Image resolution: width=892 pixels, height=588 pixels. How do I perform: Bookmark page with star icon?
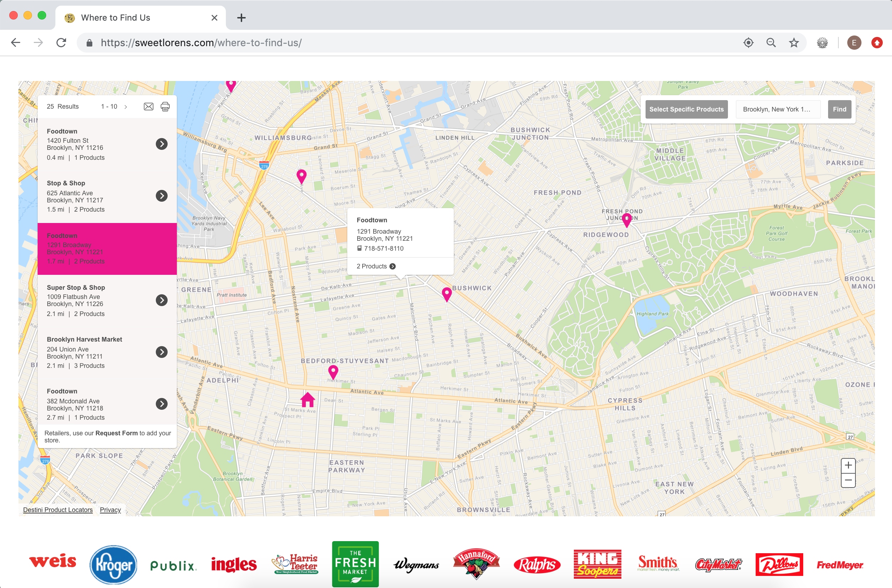(794, 43)
